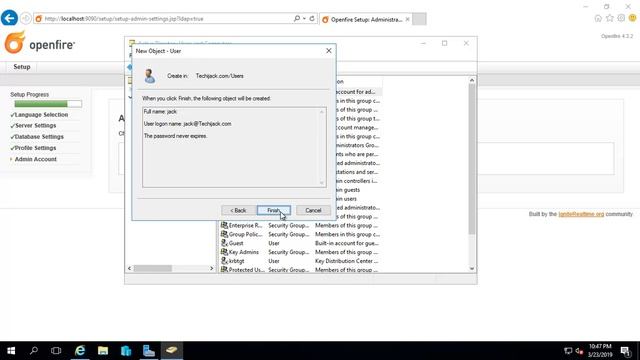Click the Finish button in New Object dialog

273,210
